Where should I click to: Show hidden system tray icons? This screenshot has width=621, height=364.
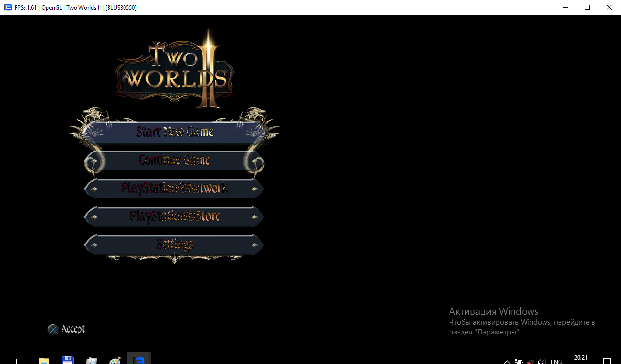(507, 362)
